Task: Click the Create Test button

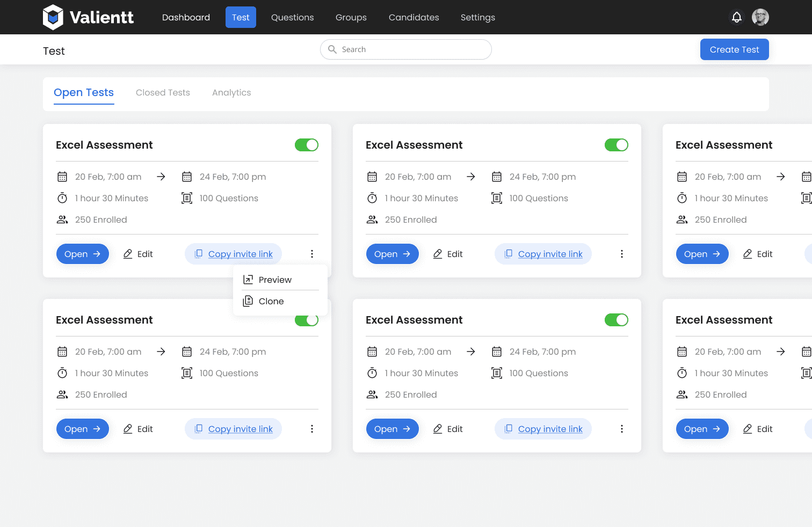Action: click(734, 49)
